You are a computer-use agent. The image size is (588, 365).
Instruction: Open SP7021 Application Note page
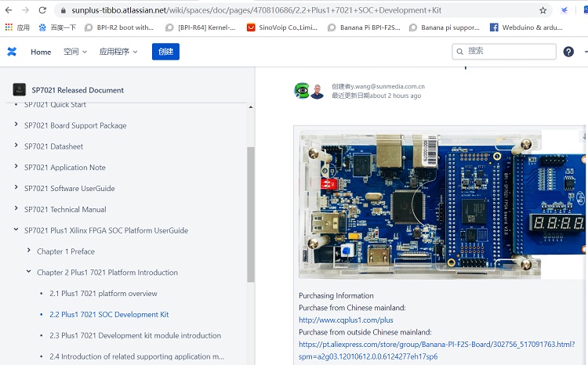click(x=65, y=168)
